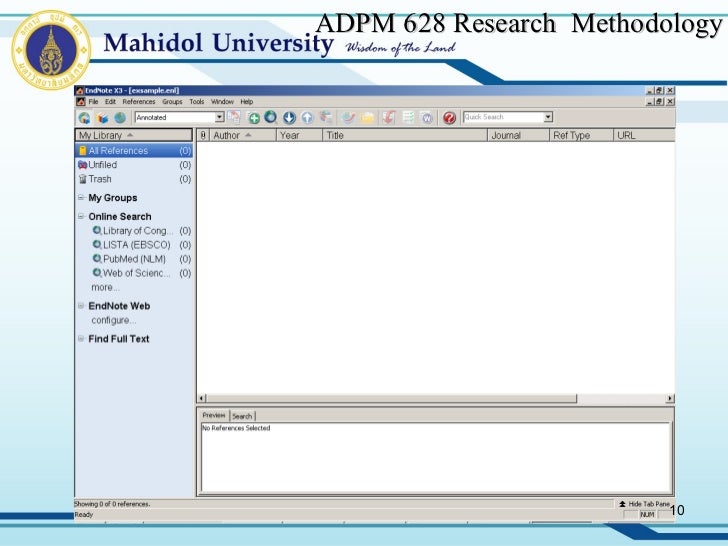This screenshot has width=728, height=546.
Task: Collapse the My Groups section
Action: point(81,198)
